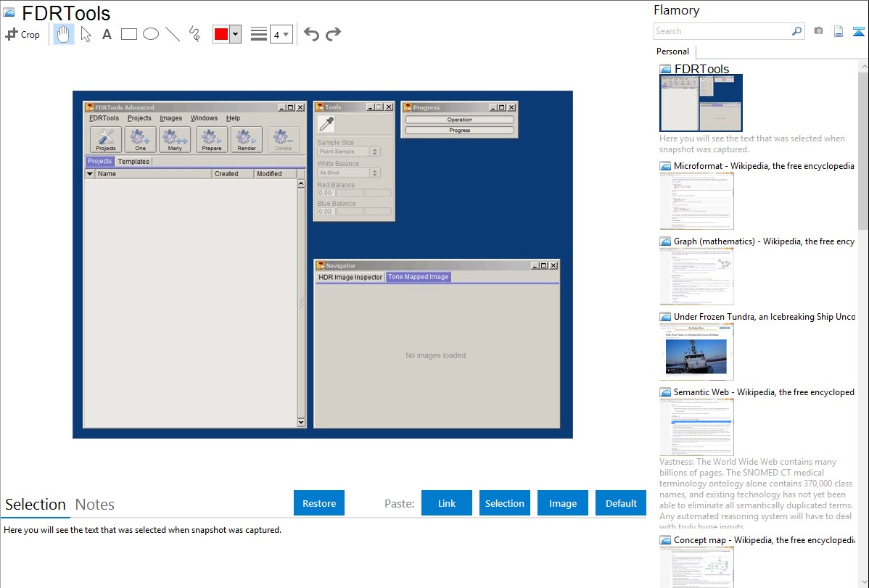Activate the hand pan tool
869x588 pixels.
[x=64, y=34]
